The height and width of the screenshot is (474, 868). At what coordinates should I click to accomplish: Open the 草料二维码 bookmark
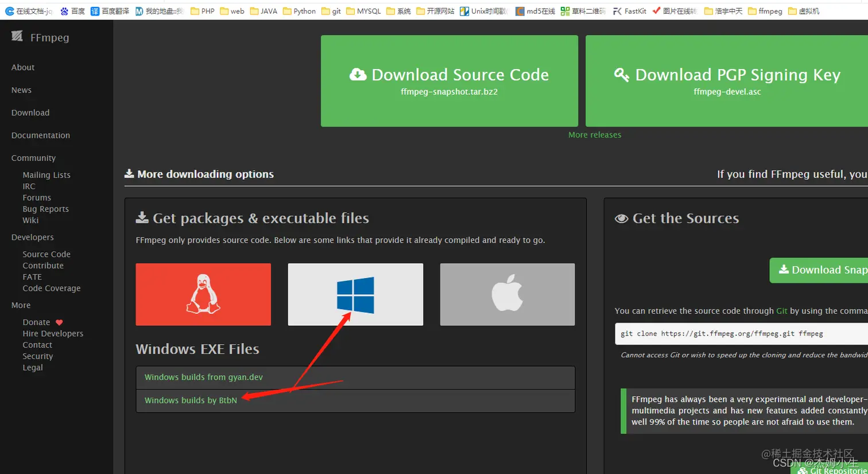click(x=583, y=11)
